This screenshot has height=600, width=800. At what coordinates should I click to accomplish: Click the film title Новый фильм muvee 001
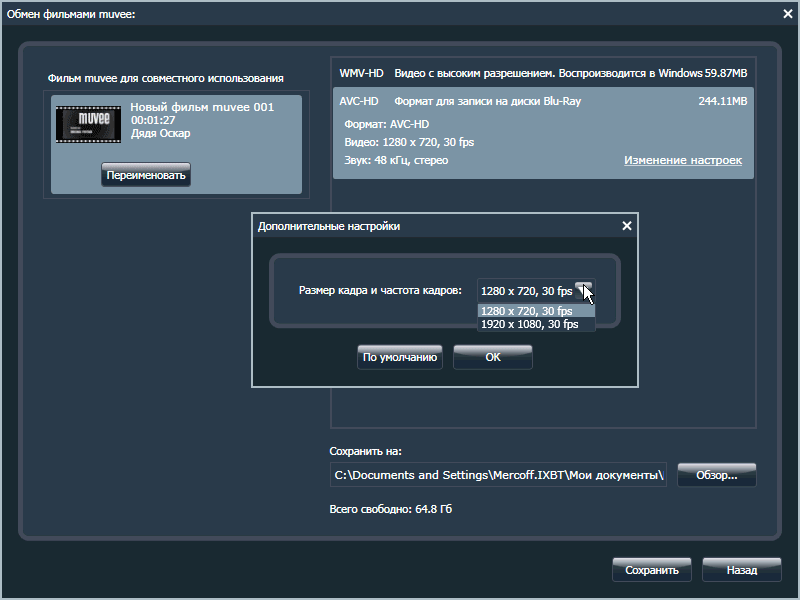click(x=202, y=107)
